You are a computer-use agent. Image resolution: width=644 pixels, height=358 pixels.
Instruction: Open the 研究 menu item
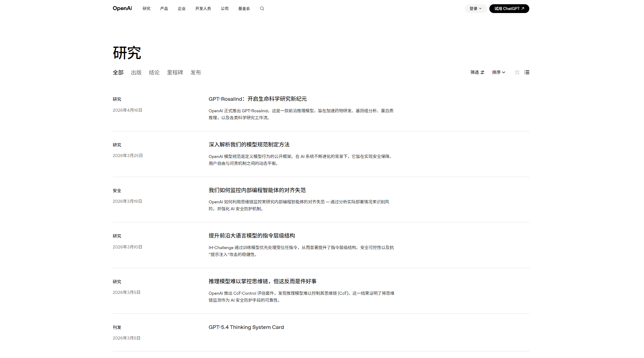[146, 8]
